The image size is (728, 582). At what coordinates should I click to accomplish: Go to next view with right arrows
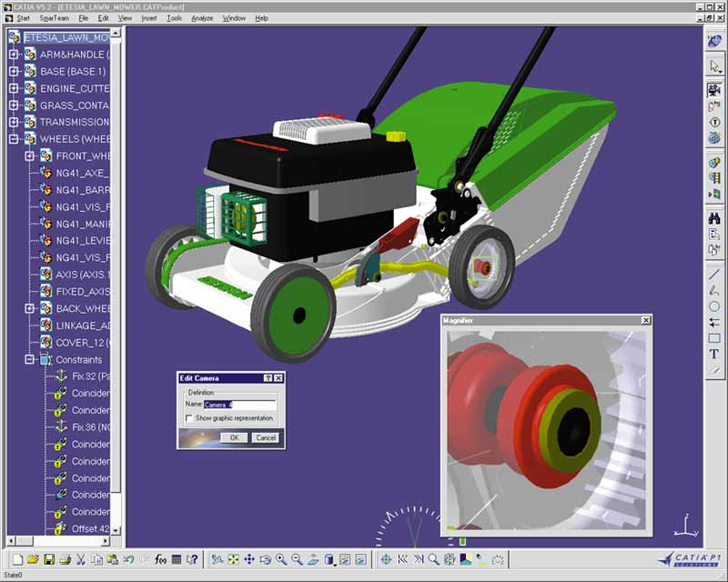pos(419,559)
